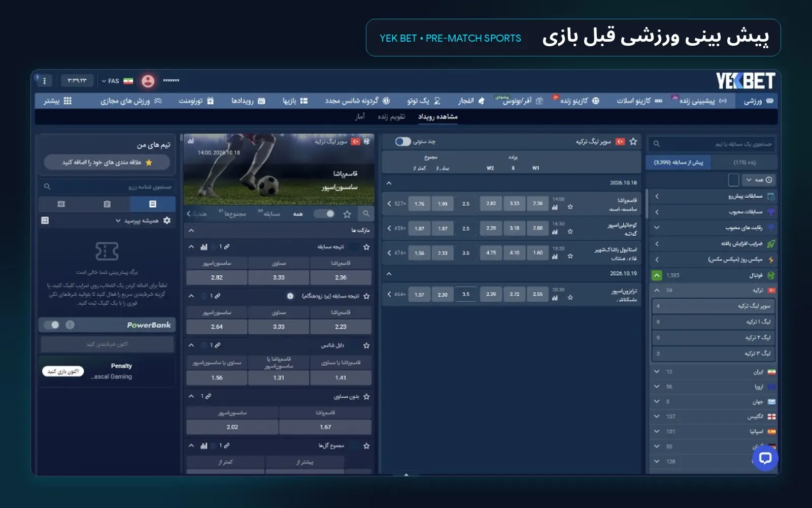Expand the رقابت های محبوب row
Screen dimensions: 812x508
click(713, 228)
